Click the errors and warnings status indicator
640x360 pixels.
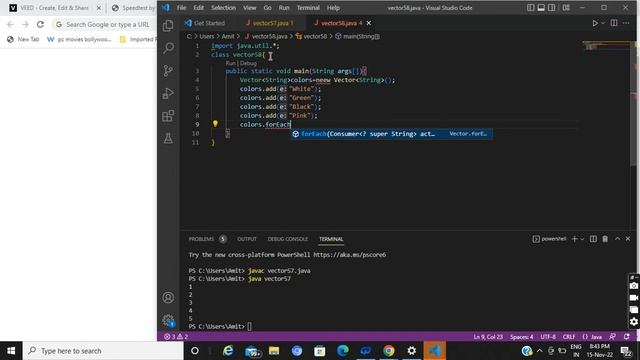click(176, 337)
